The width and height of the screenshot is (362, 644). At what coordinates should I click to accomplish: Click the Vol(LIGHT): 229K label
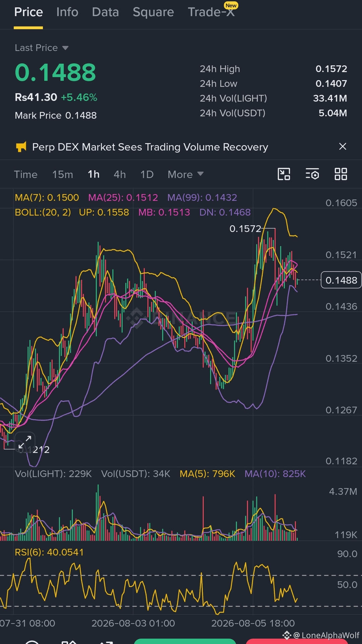pos(53,474)
